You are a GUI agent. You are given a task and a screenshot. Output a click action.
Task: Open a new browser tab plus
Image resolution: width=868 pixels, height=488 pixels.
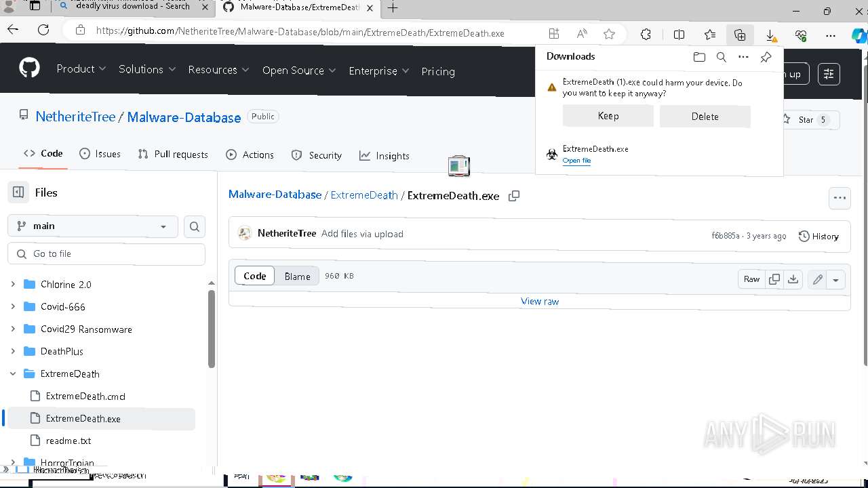(393, 8)
